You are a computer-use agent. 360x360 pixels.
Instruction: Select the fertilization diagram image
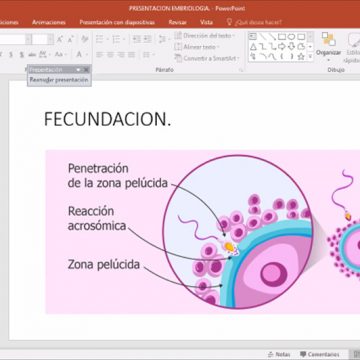point(203,232)
